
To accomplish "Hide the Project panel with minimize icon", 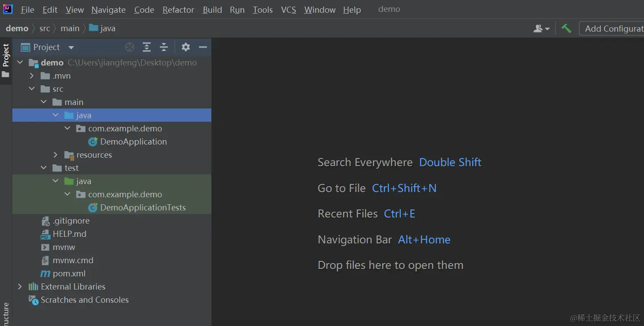I will pos(203,47).
